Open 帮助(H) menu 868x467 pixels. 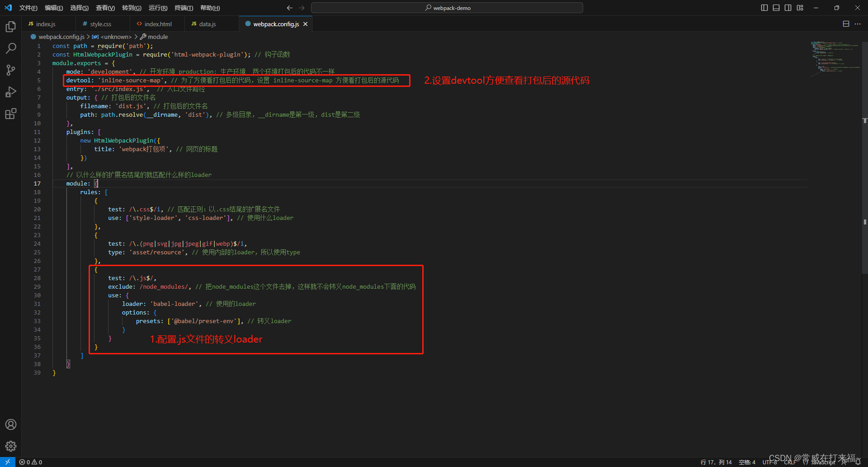coord(210,8)
